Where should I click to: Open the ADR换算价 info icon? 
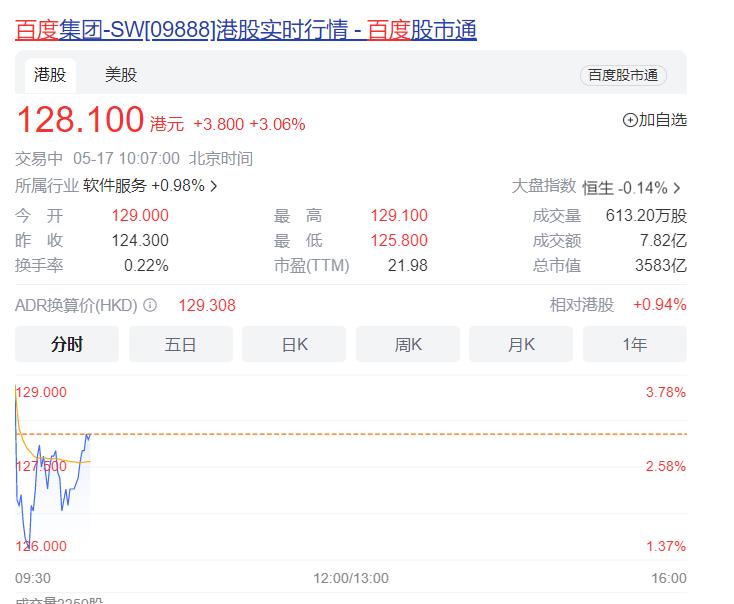150,306
